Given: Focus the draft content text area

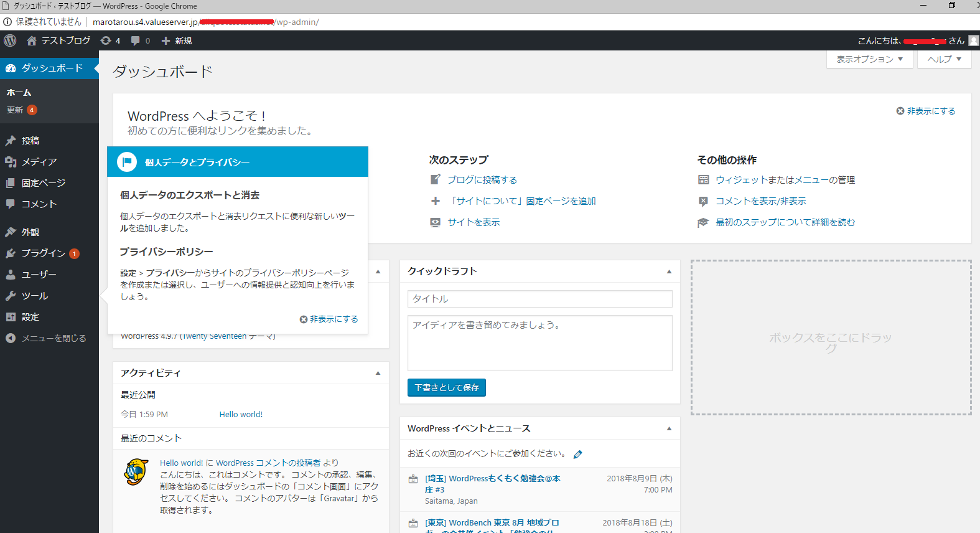Looking at the screenshot, I should coord(540,343).
